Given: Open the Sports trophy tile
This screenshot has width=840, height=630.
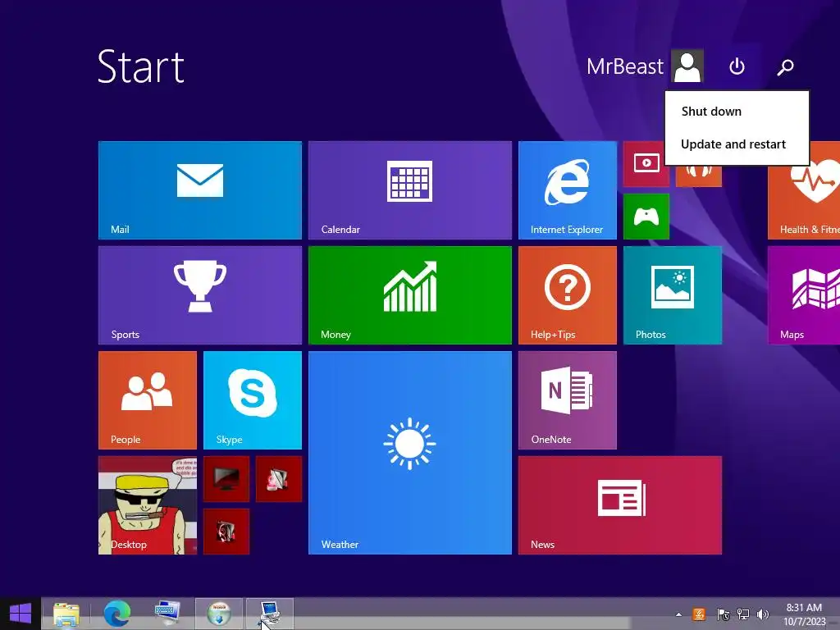Looking at the screenshot, I should coord(200,295).
